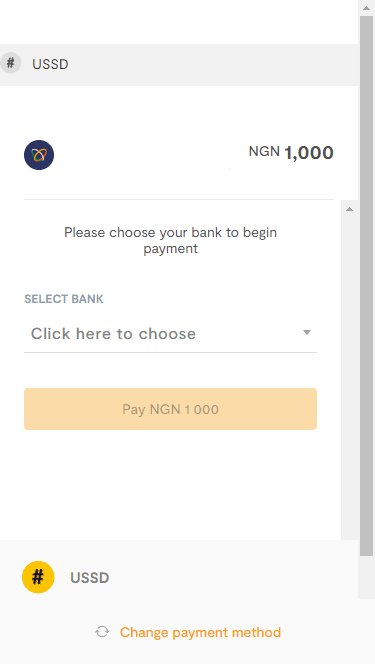Click the grey hash icon in header
The width and height of the screenshot is (375, 664).
(10, 64)
